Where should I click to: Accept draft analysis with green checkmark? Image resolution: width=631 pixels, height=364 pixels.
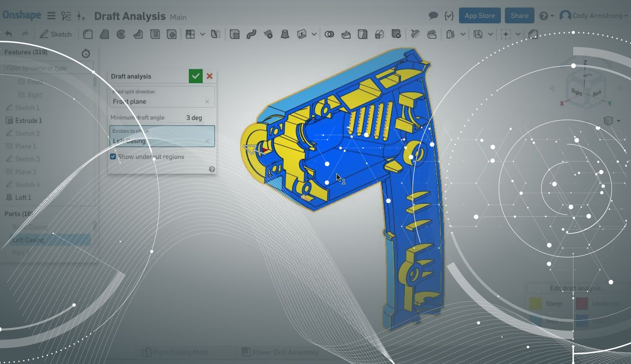[196, 76]
